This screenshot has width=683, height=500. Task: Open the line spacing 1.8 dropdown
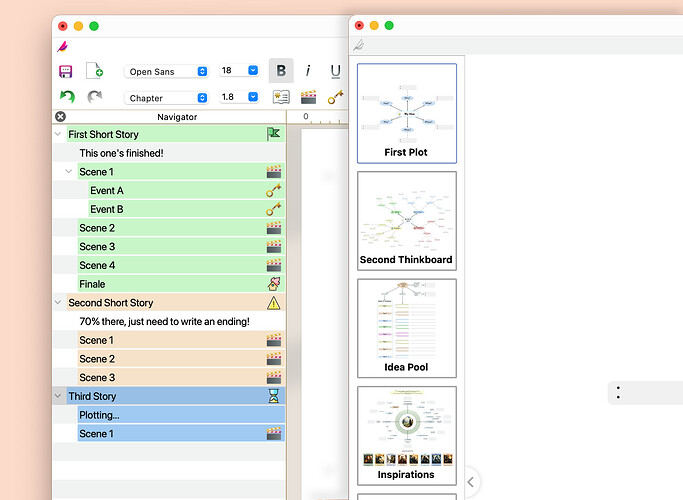239,97
